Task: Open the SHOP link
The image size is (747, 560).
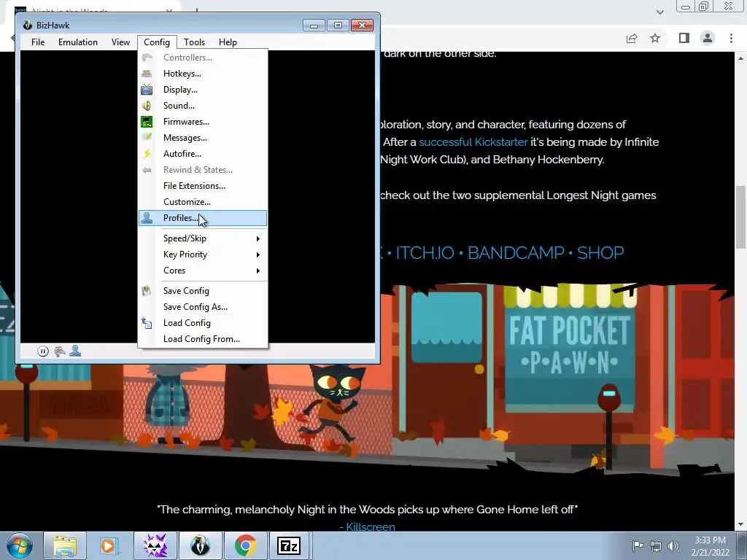Action: coord(600,253)
